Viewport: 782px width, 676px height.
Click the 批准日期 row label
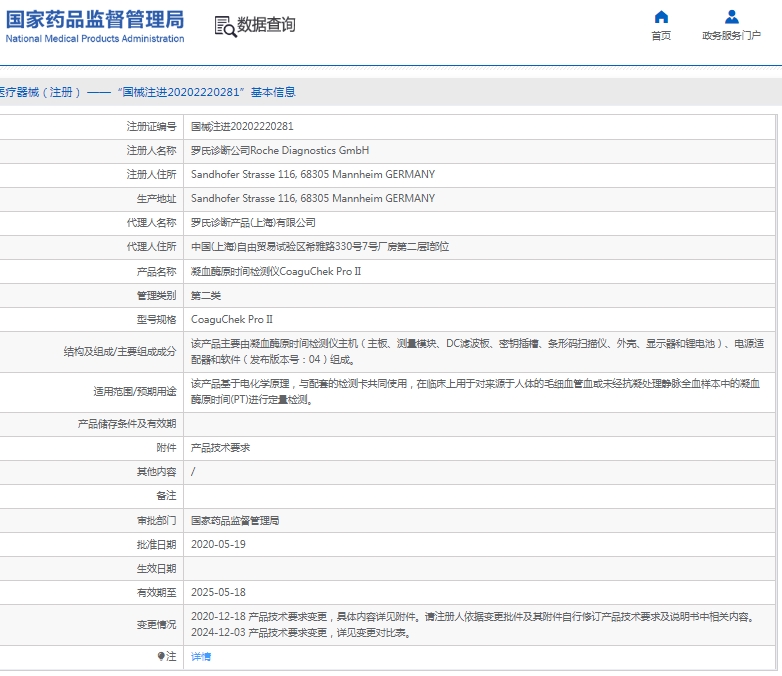tap(156, 544)
